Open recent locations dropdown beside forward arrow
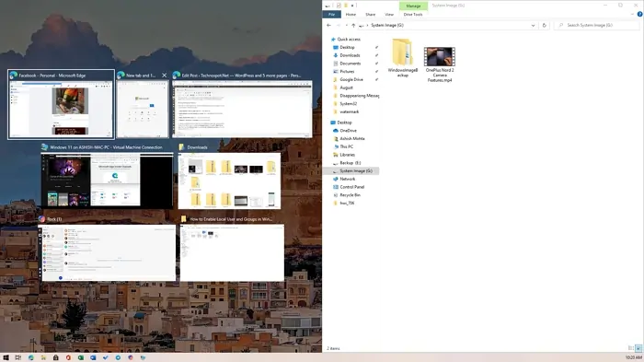This screenshot has height=362, width=644. pos(346,25)
